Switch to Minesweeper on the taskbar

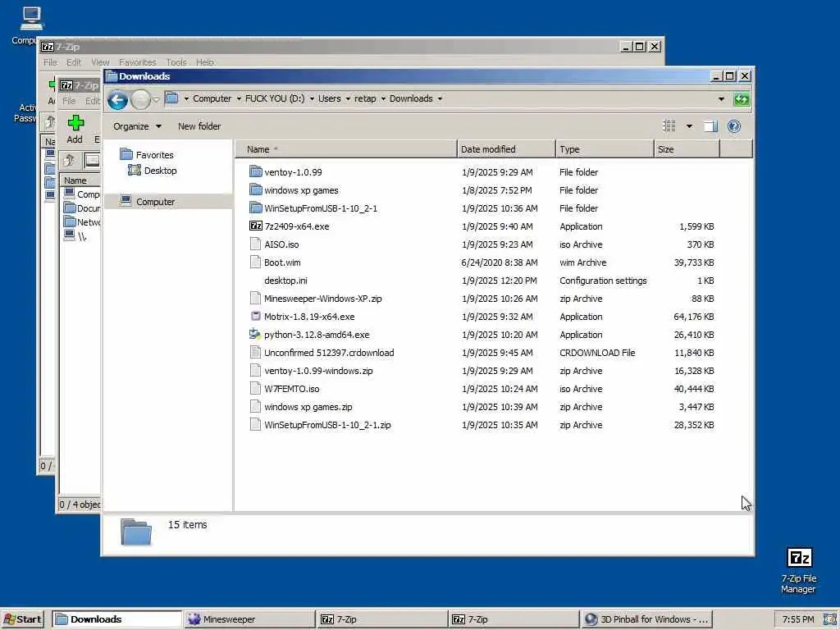249,619
